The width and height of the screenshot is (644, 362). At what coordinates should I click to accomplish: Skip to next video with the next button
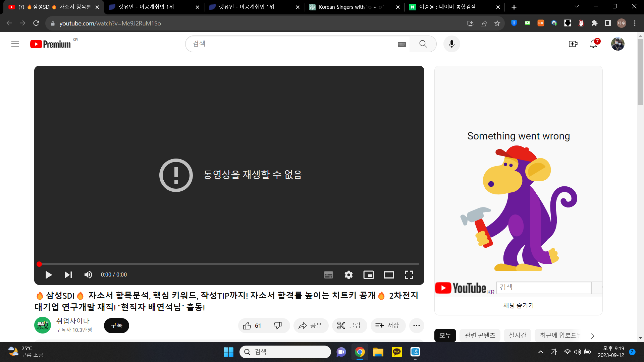tap(68, 275)
